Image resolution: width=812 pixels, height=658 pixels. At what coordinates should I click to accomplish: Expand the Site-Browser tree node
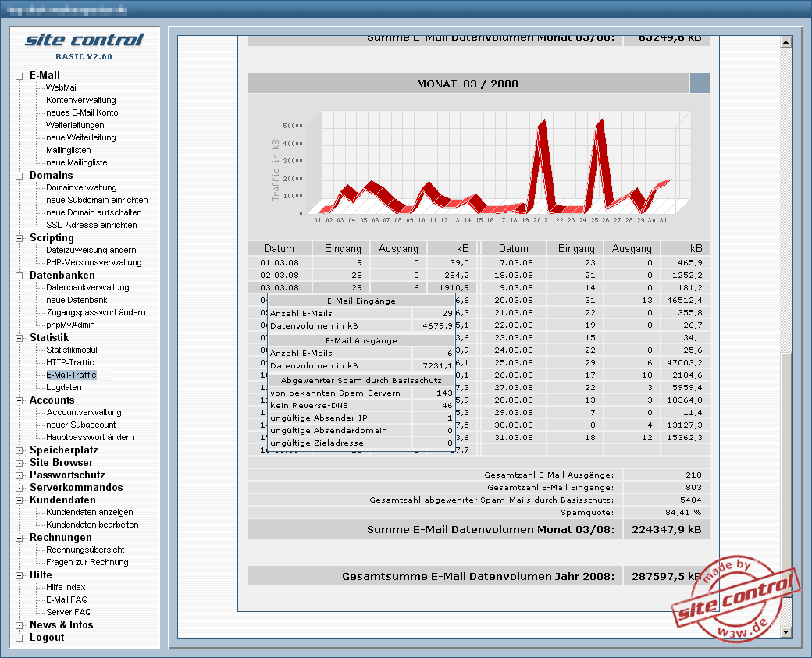pyautogui.click(x=20, y=463)
